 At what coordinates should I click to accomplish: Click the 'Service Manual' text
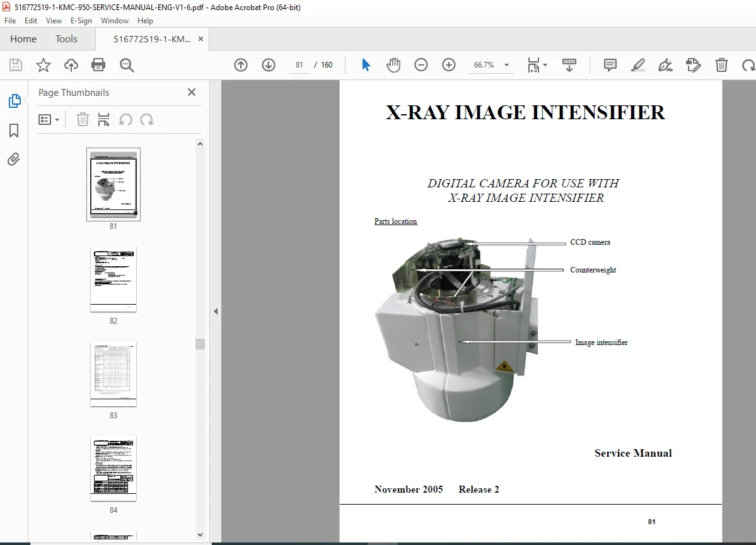[x=633, y=453]
